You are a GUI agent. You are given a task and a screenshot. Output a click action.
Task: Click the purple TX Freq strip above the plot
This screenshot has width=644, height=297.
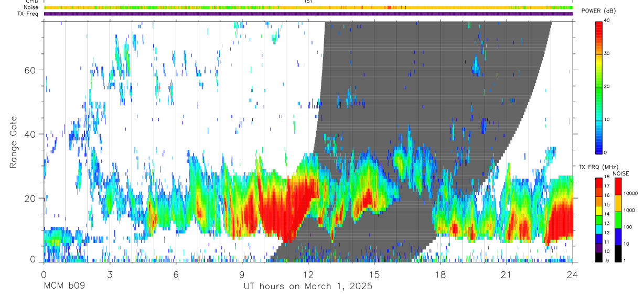(x=308, y=14)
